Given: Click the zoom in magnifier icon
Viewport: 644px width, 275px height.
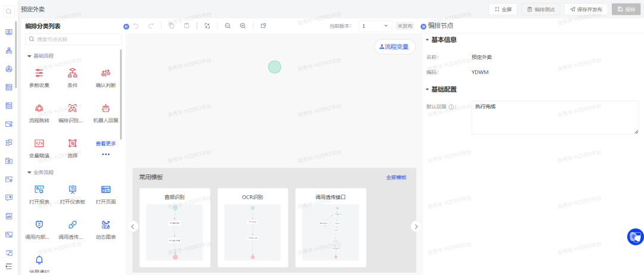Looking at the screenshot, I should pos(243,26).
